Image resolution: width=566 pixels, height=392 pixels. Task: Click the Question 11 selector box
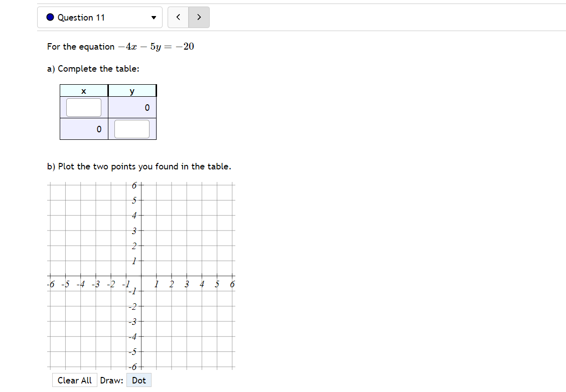pos(100,17)
